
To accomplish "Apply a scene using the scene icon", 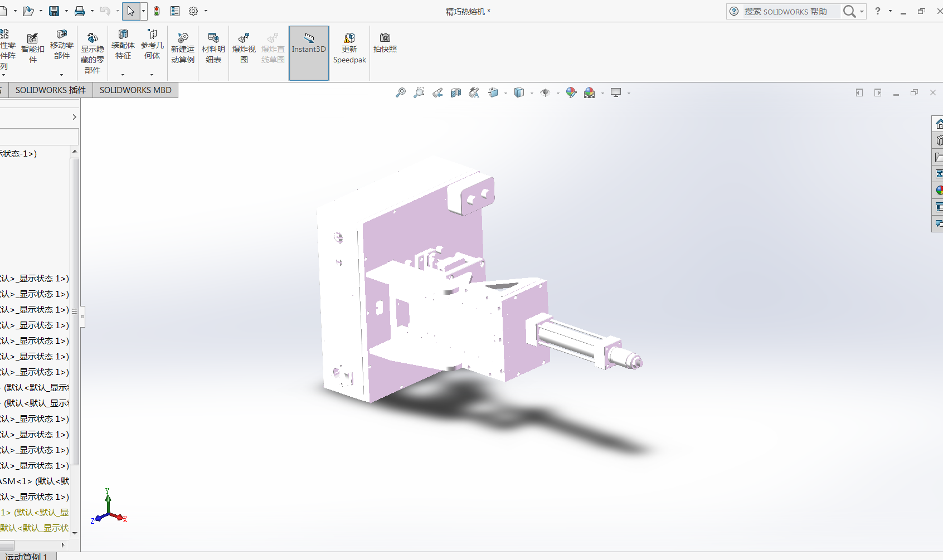I will tap(590, 93).
